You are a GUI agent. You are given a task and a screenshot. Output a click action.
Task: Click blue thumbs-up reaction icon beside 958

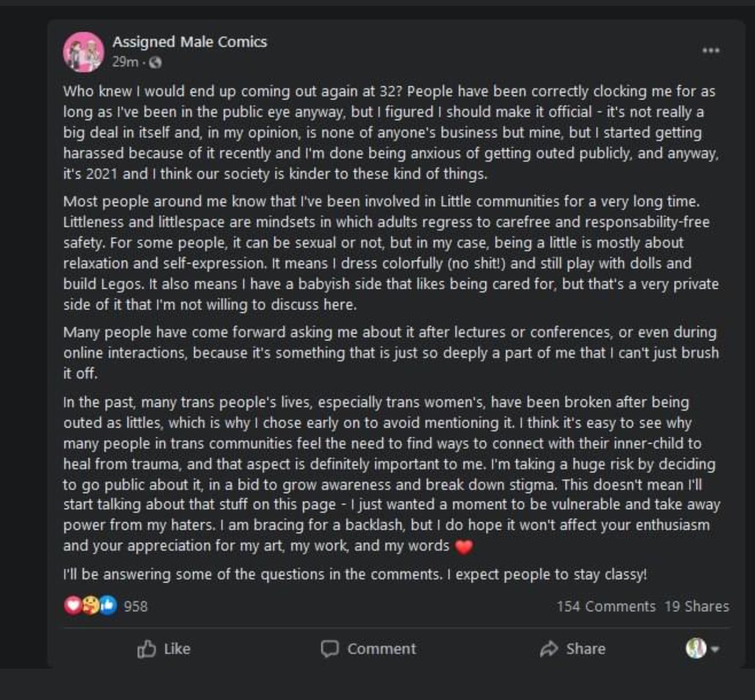[108, 605]
